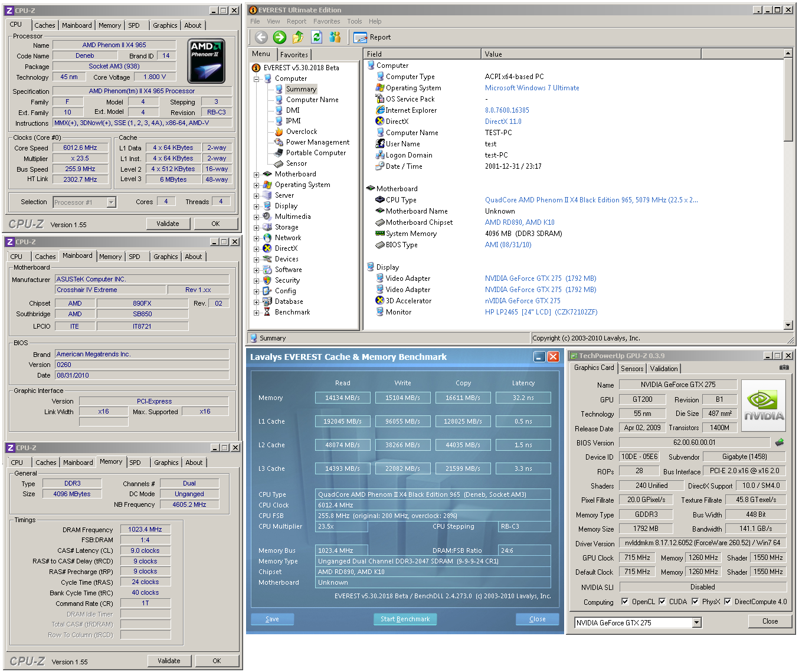799x672 pixels.
Task: Click the Field column header
Action: click(423, 54)
